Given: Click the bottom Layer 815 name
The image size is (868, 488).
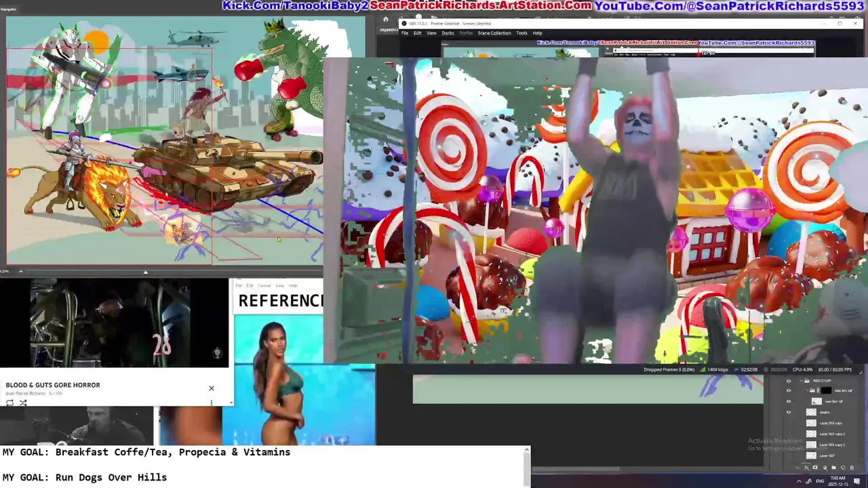Looking at the screenshot, I should pyautogui.click(x=827, y=455).
